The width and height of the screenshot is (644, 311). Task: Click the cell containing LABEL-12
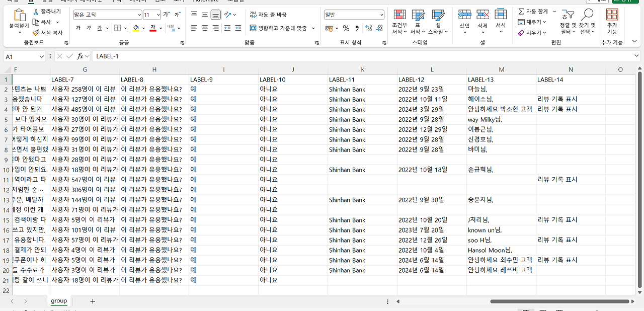point(432,79)
